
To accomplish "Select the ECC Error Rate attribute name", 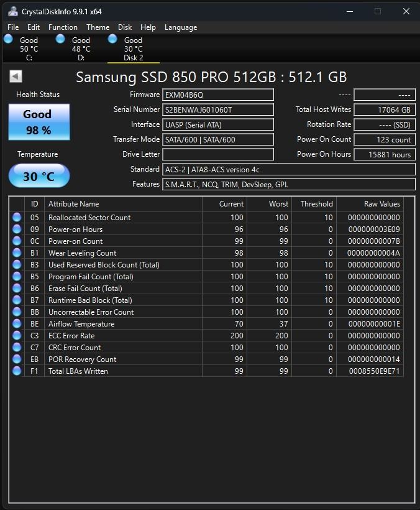I will click(x=71, y=336).
